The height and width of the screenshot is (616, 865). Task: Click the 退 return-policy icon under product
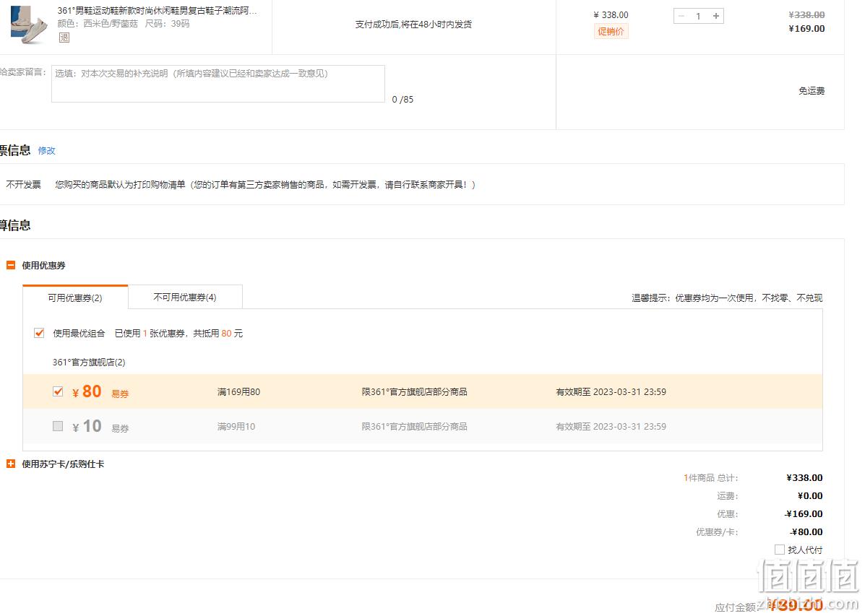click(x=64, y=38)
